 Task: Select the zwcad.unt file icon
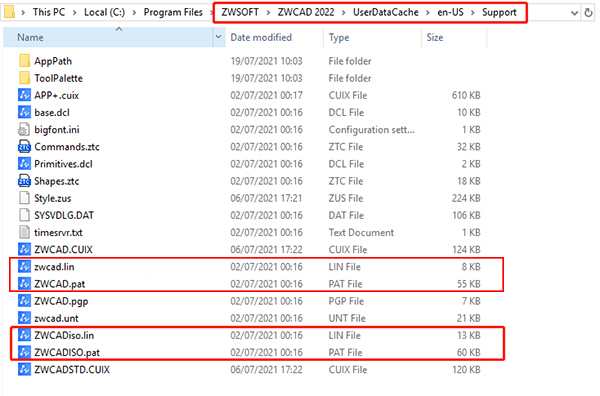[24, 318]
